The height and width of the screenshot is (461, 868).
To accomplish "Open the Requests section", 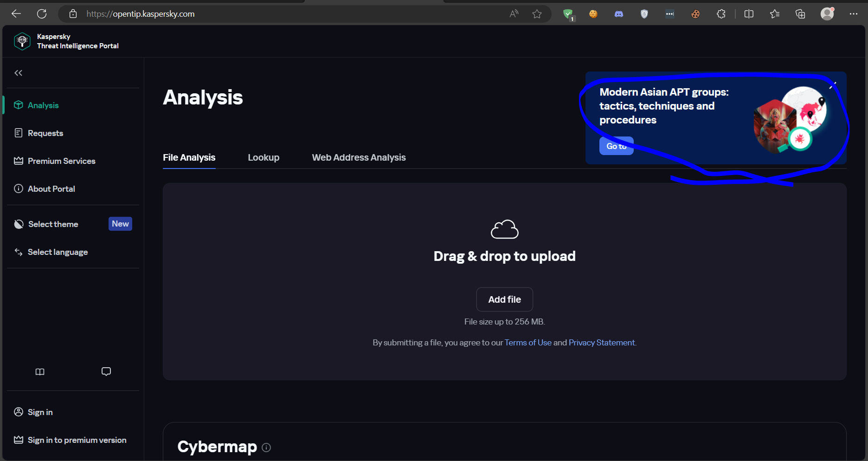I will pyautogui.click(x=45, y=133).
